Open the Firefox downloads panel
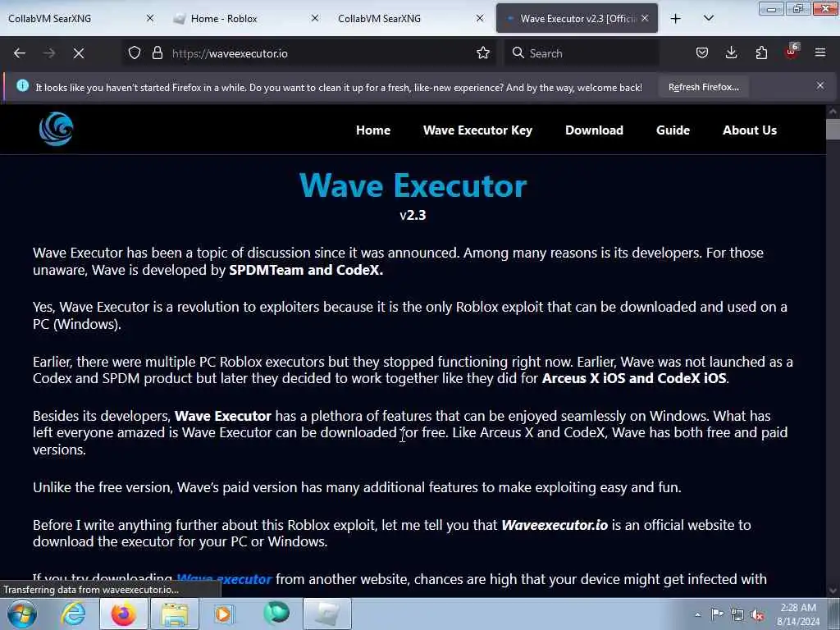This screenshot has height=630, width=840. tap(731, 53)
